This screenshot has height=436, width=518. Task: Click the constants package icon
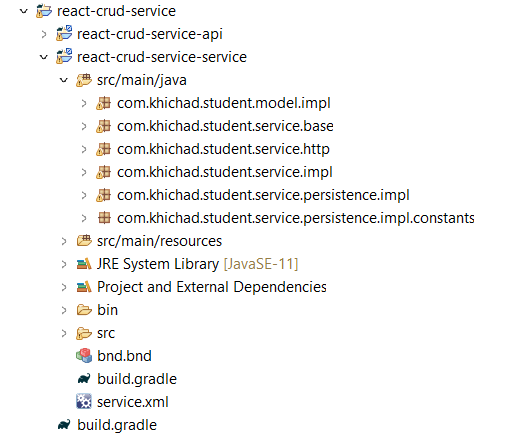[104, 218]
